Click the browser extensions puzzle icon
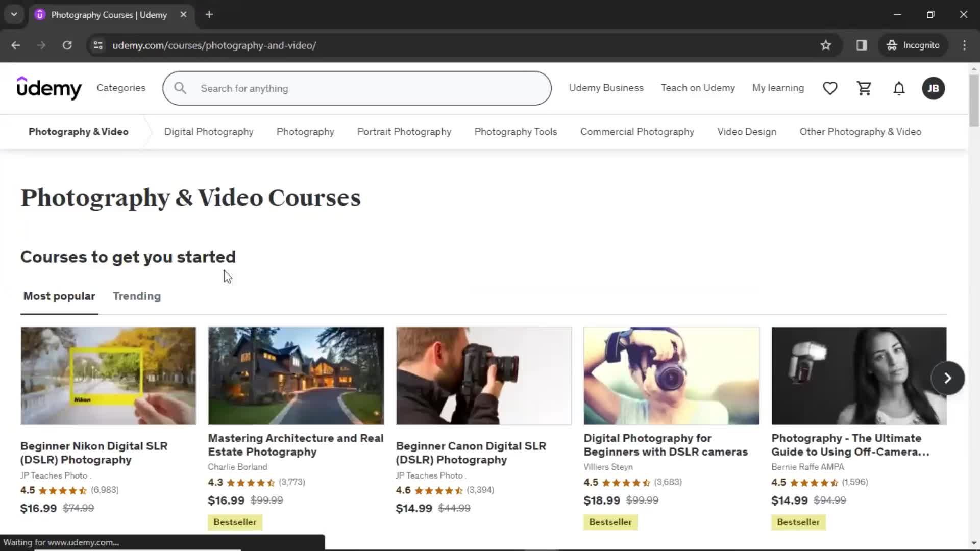Screen dimensions: 980x551 [862, 45]
